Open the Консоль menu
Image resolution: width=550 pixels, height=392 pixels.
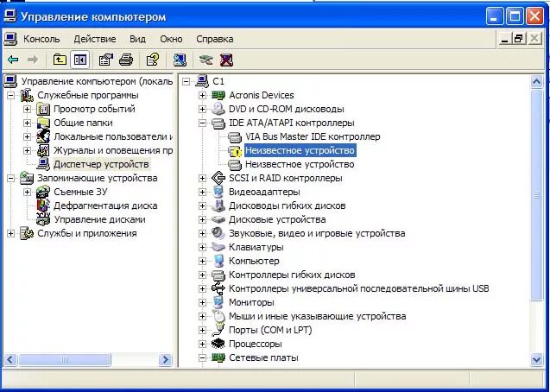click(41, 39)
